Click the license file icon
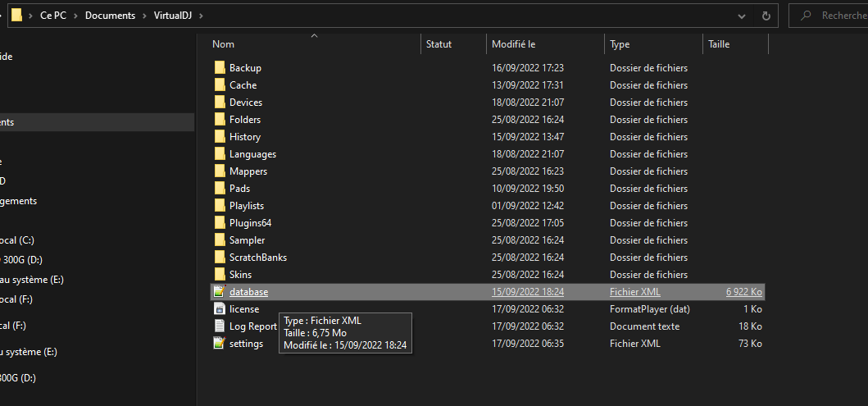868x406 pixels. [x=220, y=308]
